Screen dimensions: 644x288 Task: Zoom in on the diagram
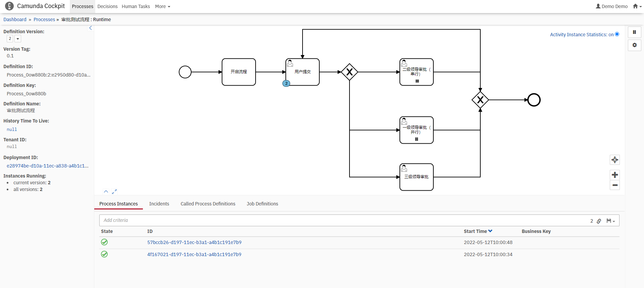tap(614, 175)
